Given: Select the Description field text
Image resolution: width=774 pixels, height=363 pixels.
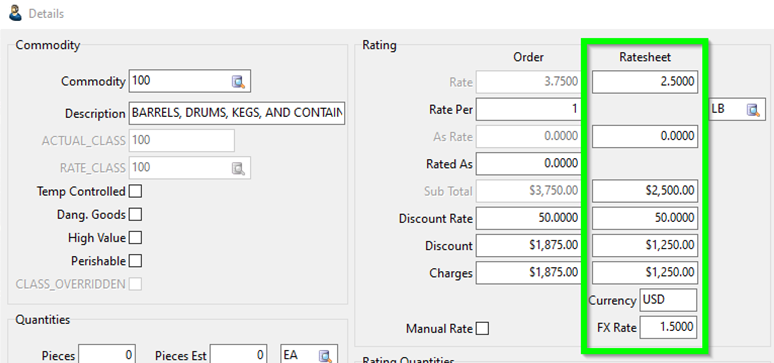Looking at the screenshot, I should point(237,114).
